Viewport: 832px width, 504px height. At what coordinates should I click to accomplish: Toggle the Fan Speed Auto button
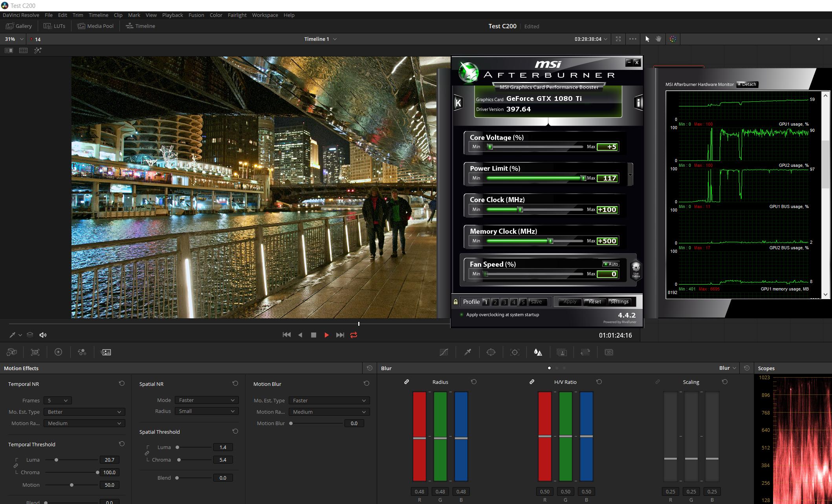coord(611,264)
